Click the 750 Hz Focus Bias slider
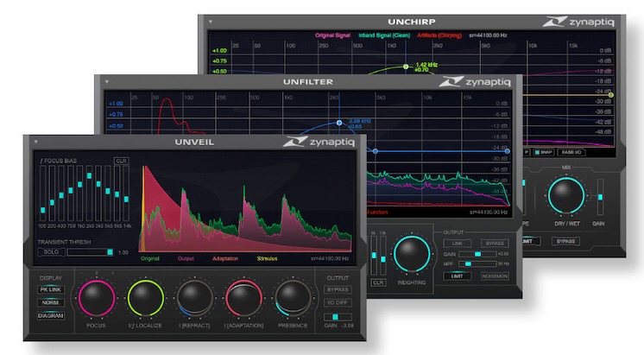The height and width of the screenshot is (355, 644). point(71,193)
